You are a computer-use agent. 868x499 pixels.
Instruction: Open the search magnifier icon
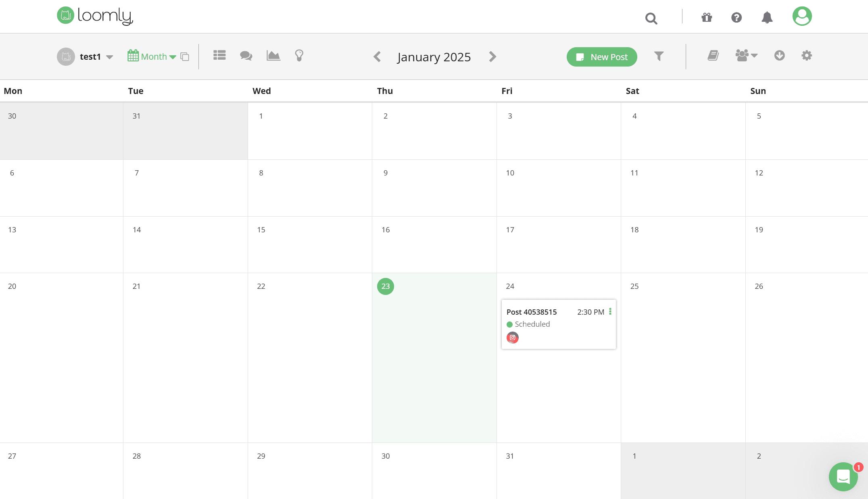click(x=651, y=18)
